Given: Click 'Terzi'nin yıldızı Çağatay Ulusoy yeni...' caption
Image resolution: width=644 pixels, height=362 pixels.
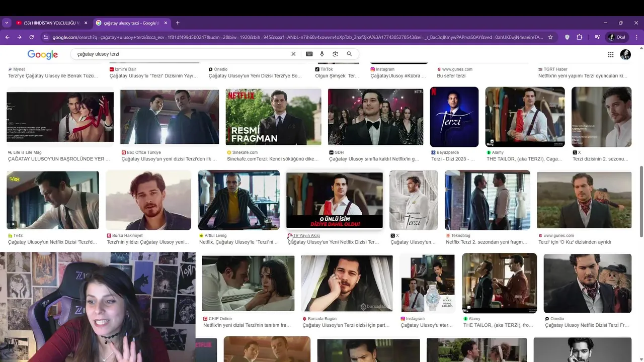Looking at the screenshot, I should 148,242.
